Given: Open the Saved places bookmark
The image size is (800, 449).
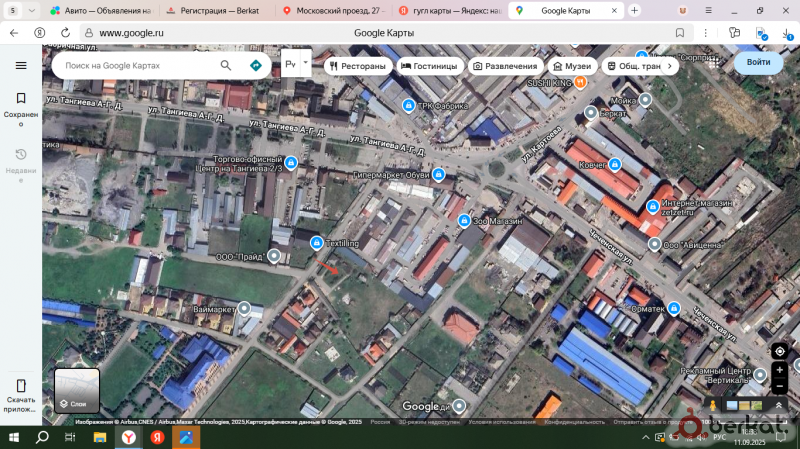Looking at the screenshot, I should click(x=21, y=105).
